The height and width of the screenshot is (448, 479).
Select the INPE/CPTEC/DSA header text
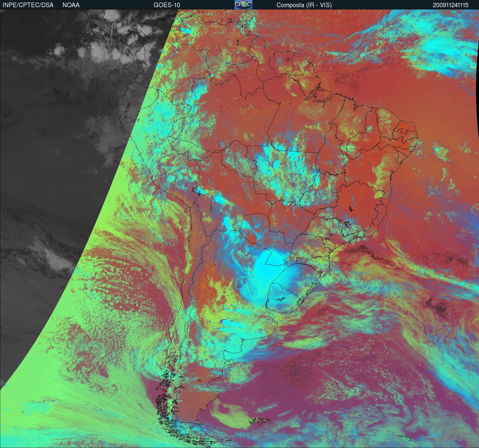[28, 5]
